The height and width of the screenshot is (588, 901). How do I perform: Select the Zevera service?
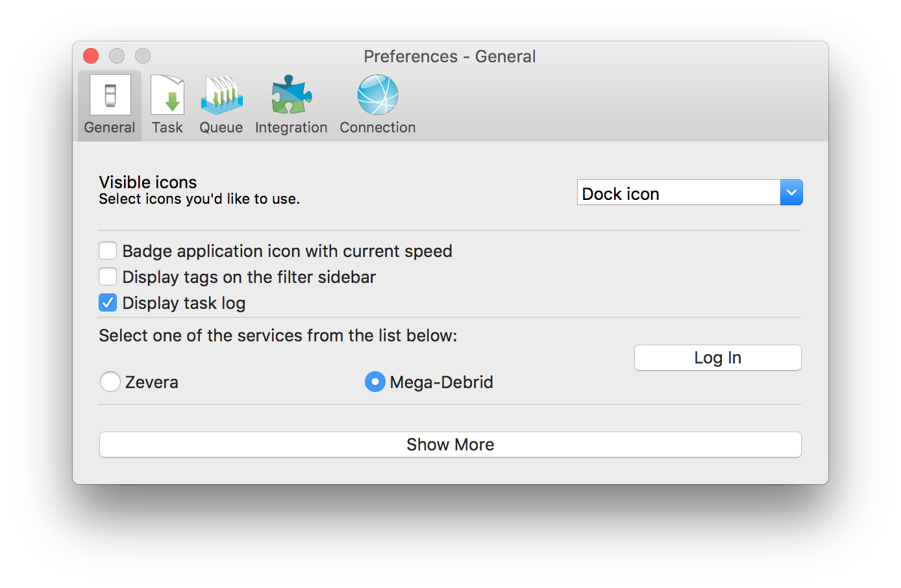(110, 382)
